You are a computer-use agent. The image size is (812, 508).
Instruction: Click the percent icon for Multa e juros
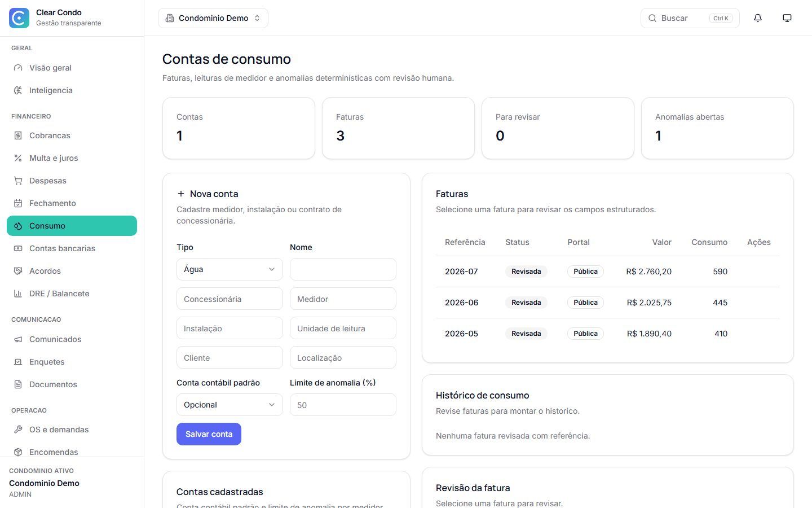point(18,158)
